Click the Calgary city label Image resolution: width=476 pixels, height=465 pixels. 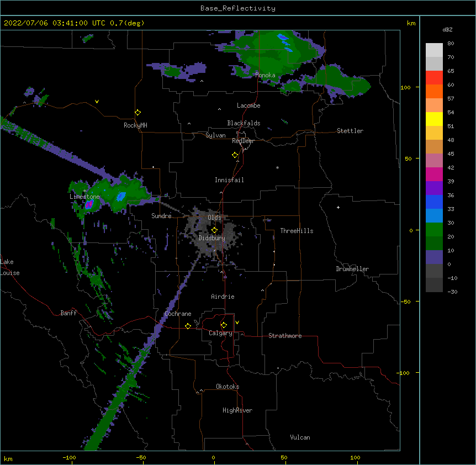(x=220, y=333)
